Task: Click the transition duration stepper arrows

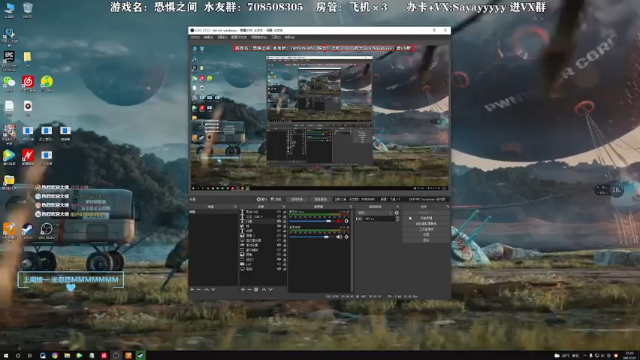Action: click(x=398, y=219)
